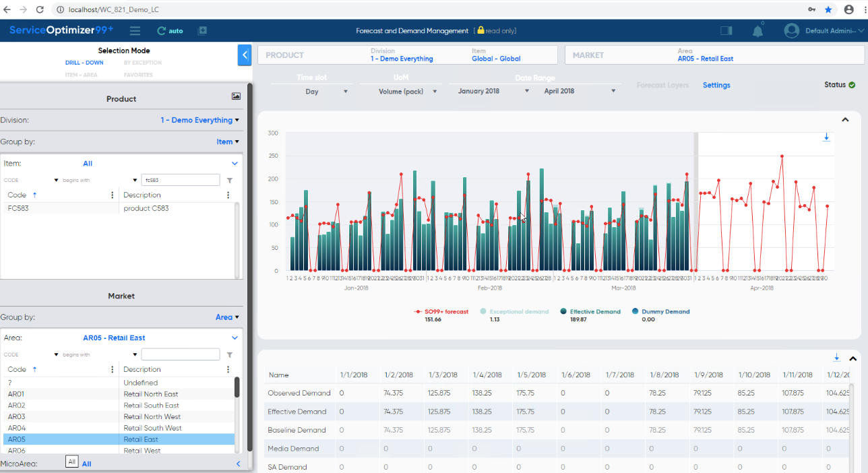Click Global - Global item link
This screenshot has height=473, width=868.
click(x=496, y=59)
